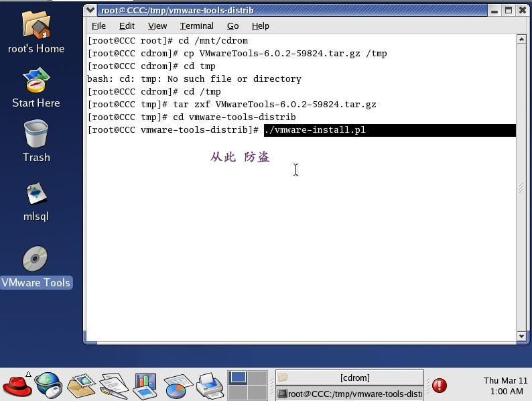Viewport: 532px width, 401px height.
Task: Select the mlsql desktop file icon
Action: (x=36, y=194)
